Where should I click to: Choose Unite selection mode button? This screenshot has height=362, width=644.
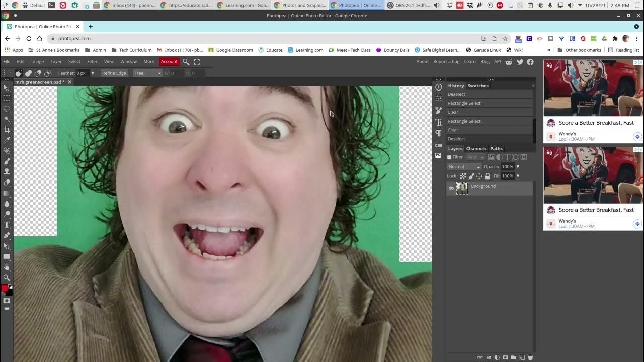(28, 73)
